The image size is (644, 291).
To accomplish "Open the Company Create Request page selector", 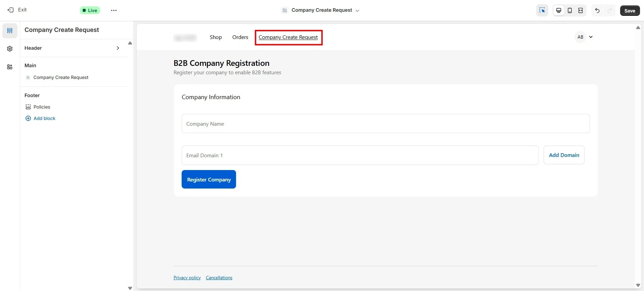I will click(320, 10).
